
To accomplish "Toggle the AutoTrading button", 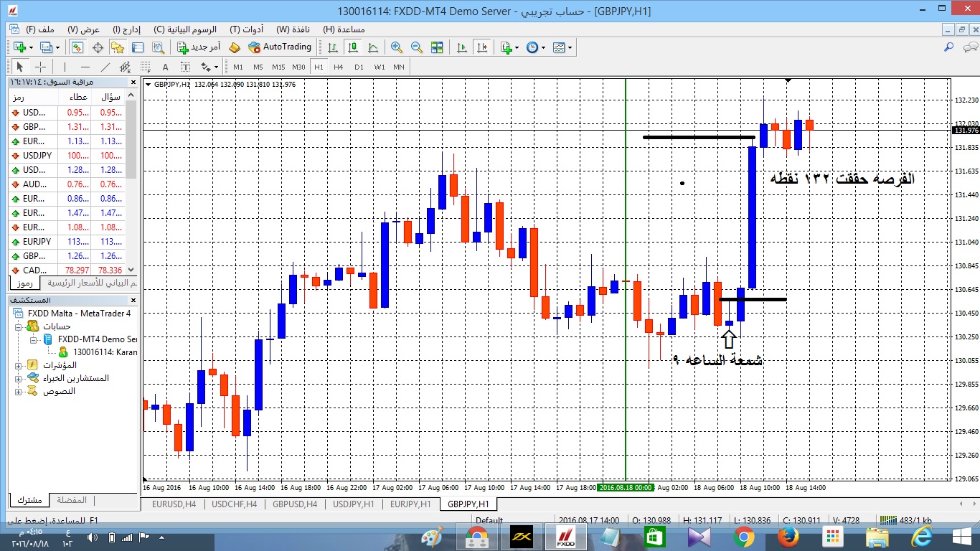I will click(x=280, y=47).
